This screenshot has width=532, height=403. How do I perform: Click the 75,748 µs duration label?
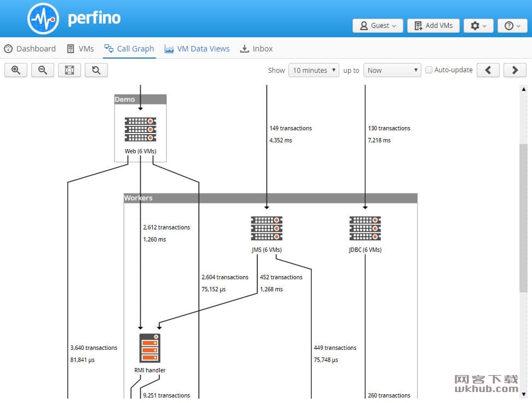326,360
